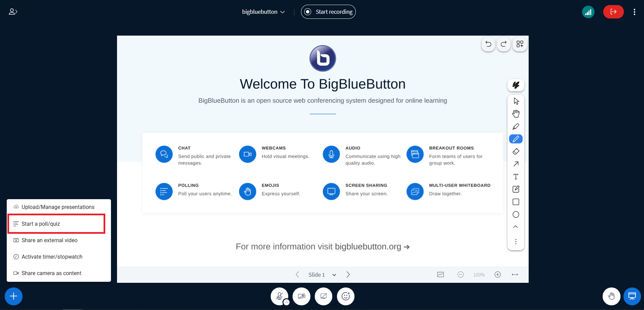Choose Share an external video
The image size is (644, 310).
tap(59, 240)
